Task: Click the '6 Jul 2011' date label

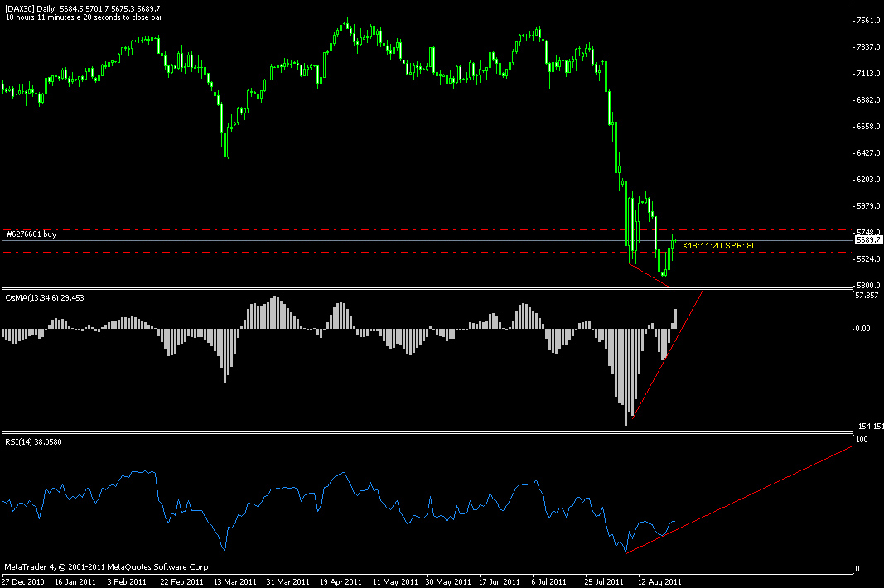Action: coord(548,582)
